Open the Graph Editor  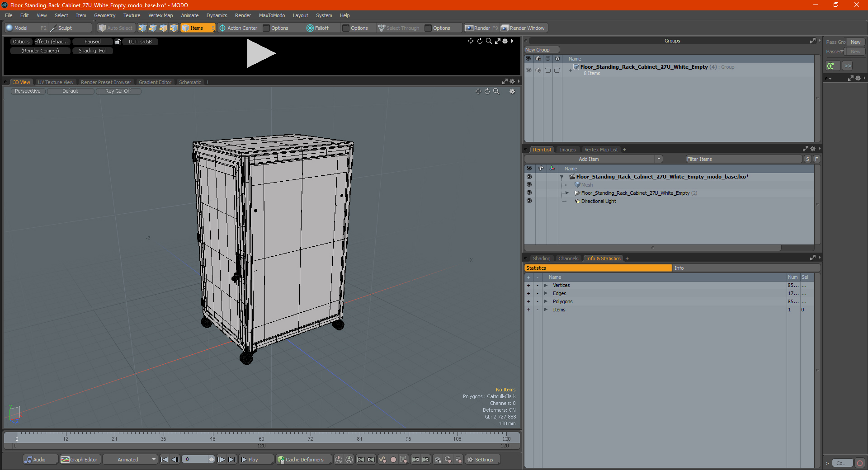click(x=80, y=460)
